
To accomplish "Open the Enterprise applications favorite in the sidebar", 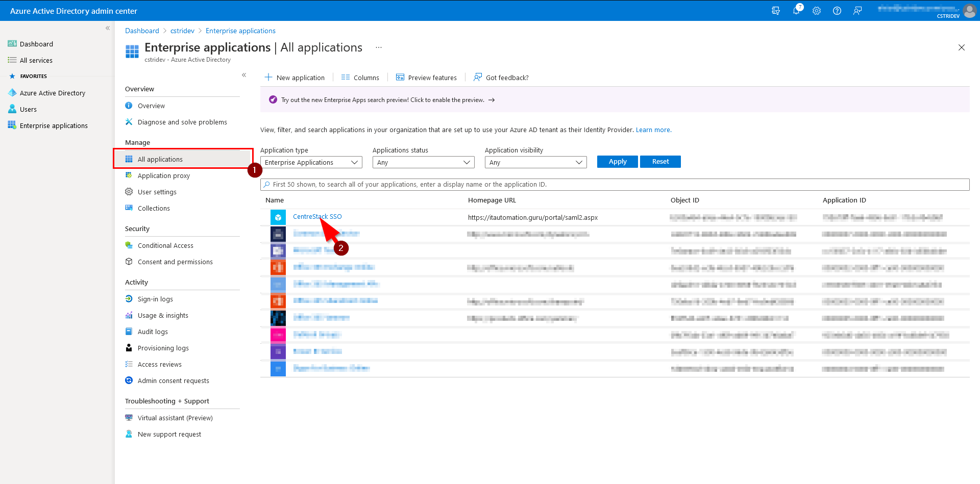I will (x=54, y=125).
